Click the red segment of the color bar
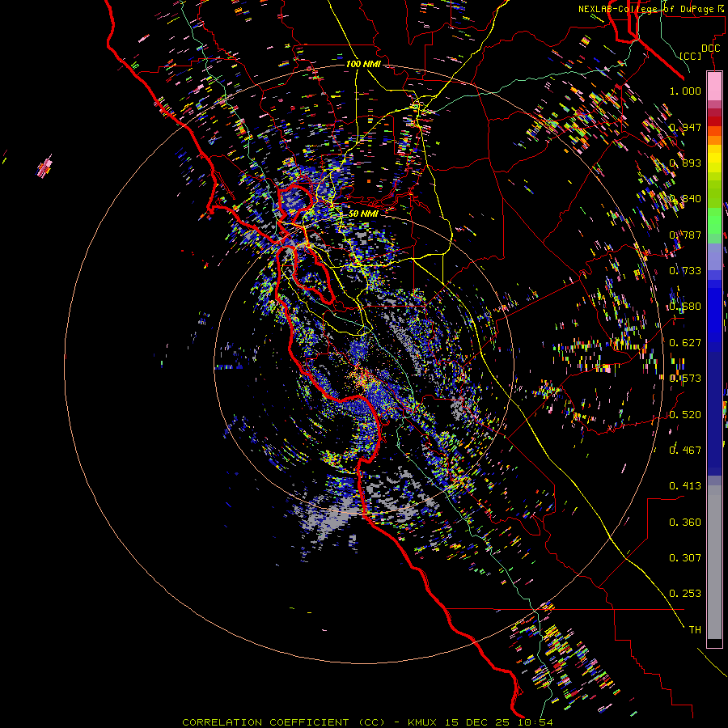 click(714, 121)
